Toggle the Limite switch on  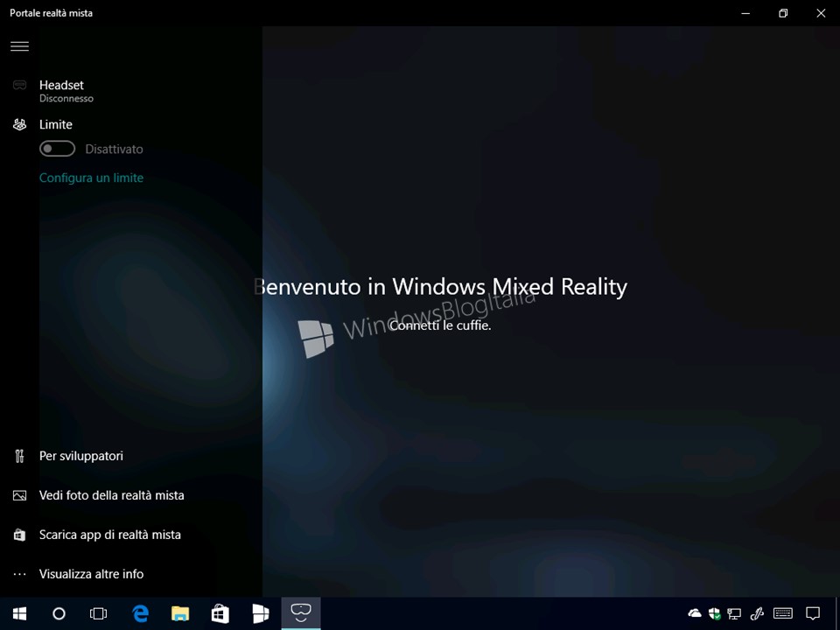pos(58,149)
